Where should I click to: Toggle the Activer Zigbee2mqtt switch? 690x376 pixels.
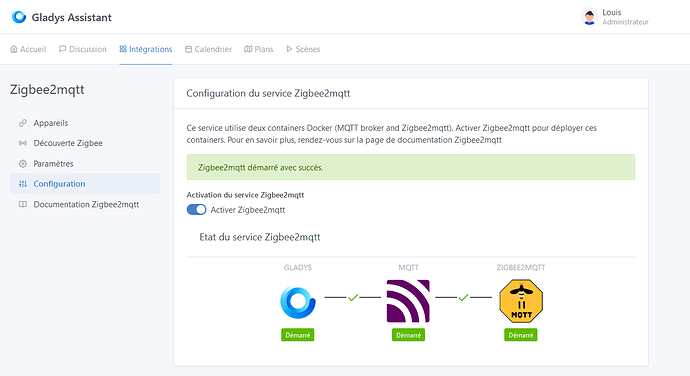point(196,210)
